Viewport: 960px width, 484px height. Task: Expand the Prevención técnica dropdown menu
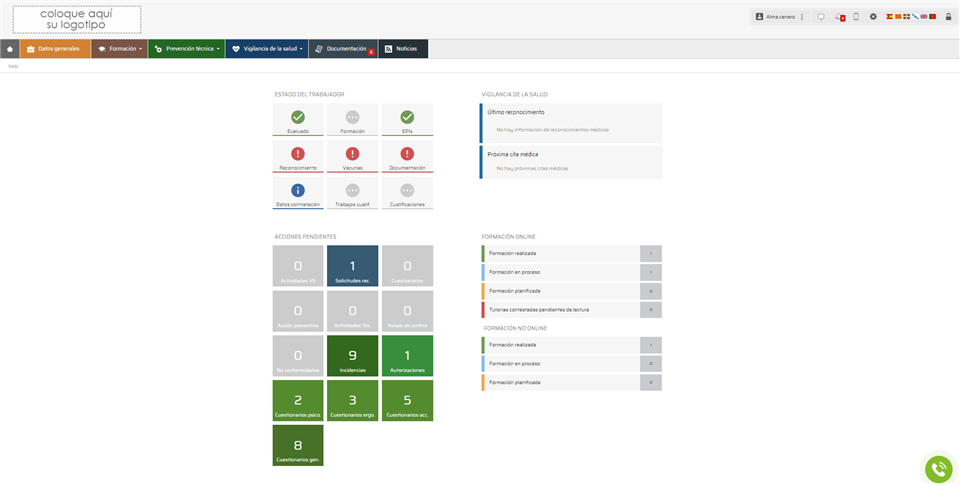pyautogui.click(x=187, y=49)
